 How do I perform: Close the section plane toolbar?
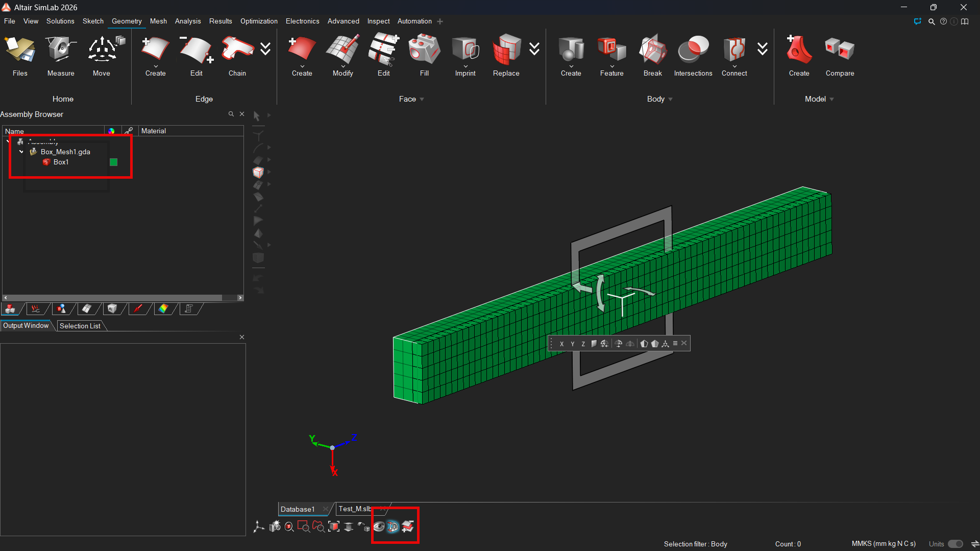(684, 343)
